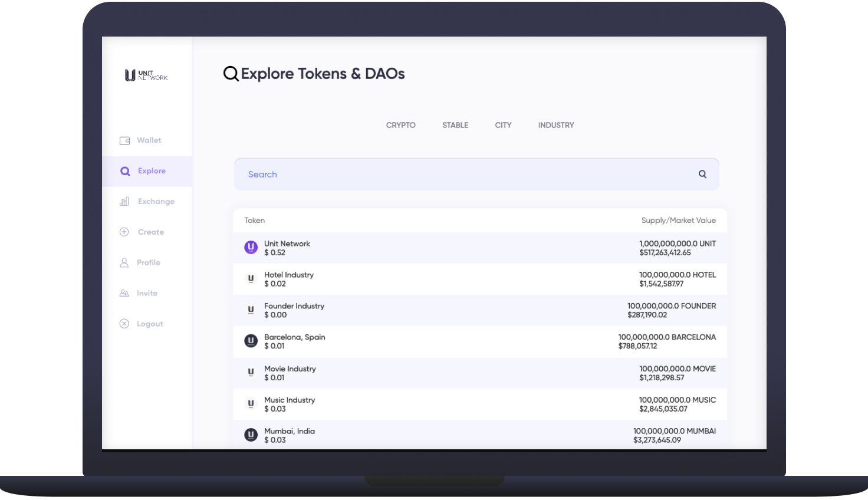
Task: Click the large magnifier icon beside page title
Action: (231, 74)
